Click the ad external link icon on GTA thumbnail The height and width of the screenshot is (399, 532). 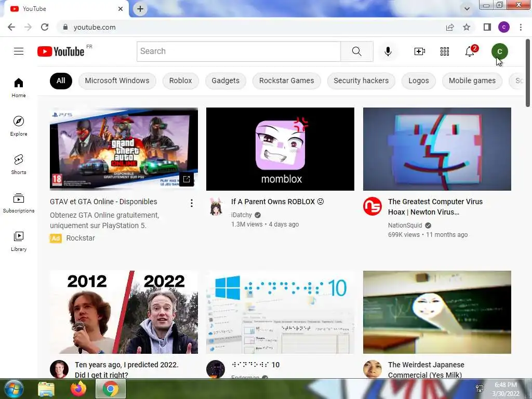tap(187, 179)
